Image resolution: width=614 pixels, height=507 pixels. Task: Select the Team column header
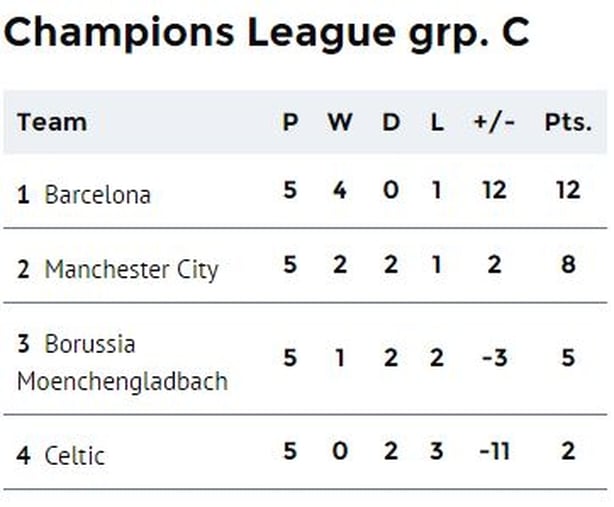tap(52, 122)
